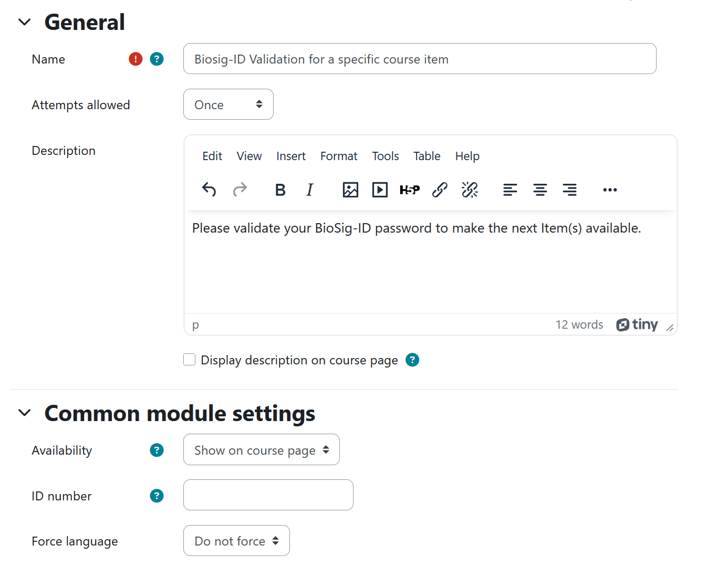Image resolution: width=728 pixels, height=566 pixels.
Task: Click the p element path in the status bar
Action: pyautogui.click(x=195, y=325)
